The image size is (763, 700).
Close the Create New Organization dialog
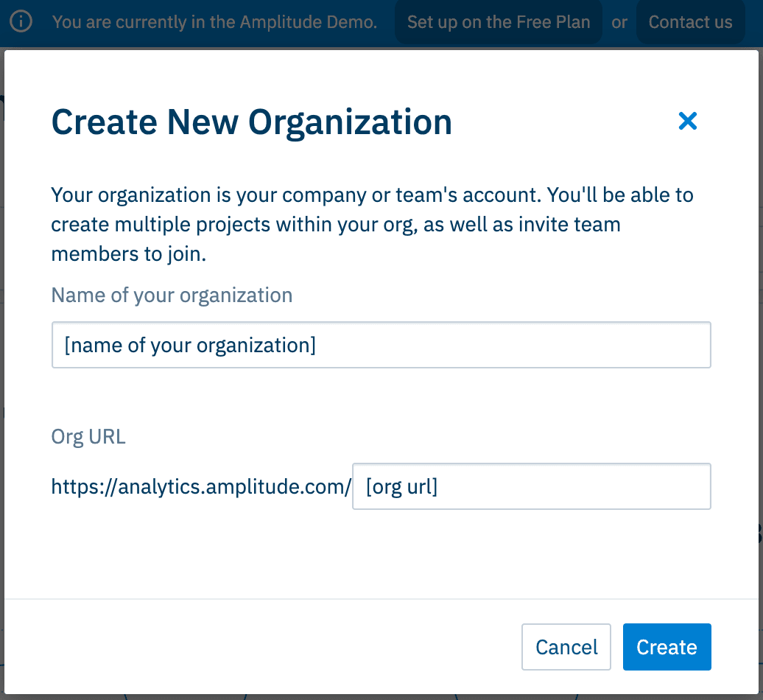pos(687,121)
